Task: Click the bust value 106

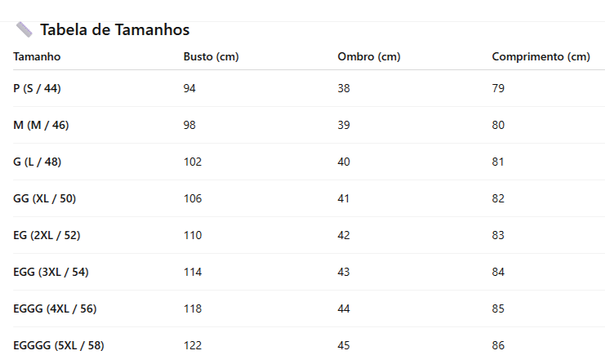Action: click(193, 198)
